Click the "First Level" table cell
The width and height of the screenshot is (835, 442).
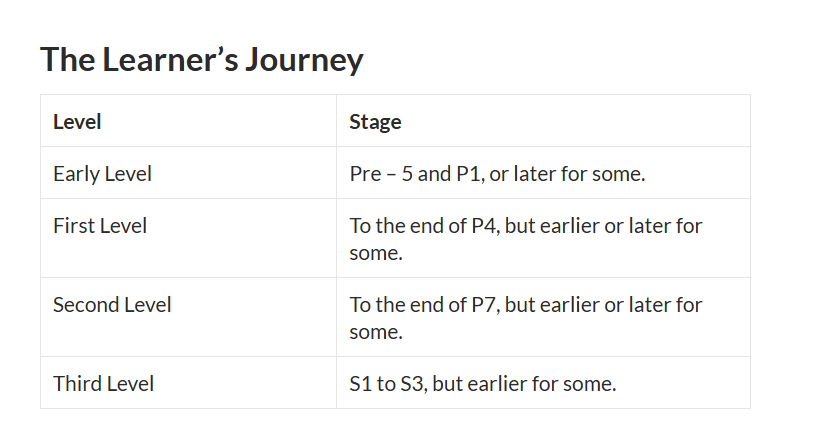[x=100, y=226]
